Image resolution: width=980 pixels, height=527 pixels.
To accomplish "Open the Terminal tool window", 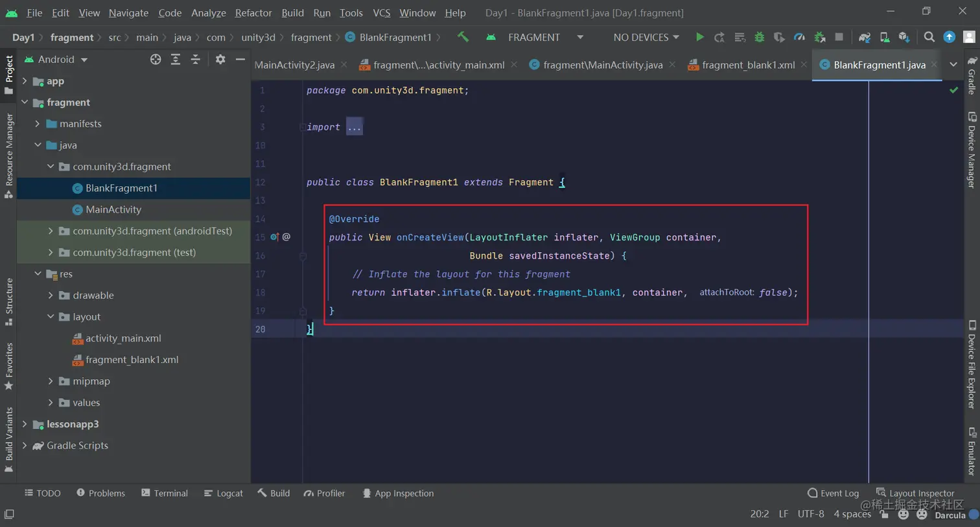I will pos(164,493).
